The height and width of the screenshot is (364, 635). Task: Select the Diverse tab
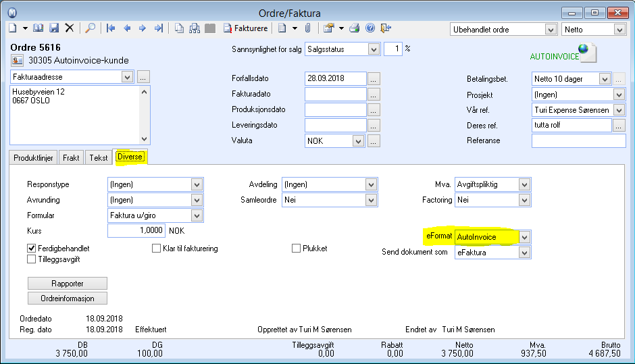point(130,157)
